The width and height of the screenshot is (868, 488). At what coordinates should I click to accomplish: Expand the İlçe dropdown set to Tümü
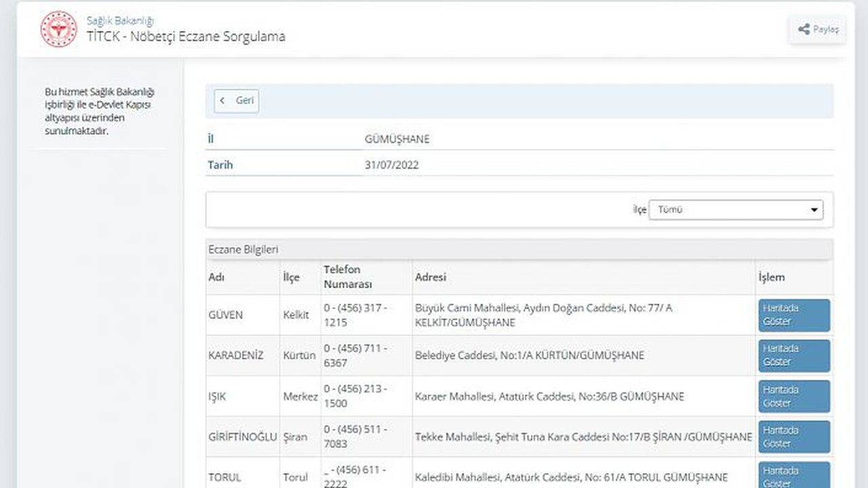pyautogui.click(x=736, y=210)
